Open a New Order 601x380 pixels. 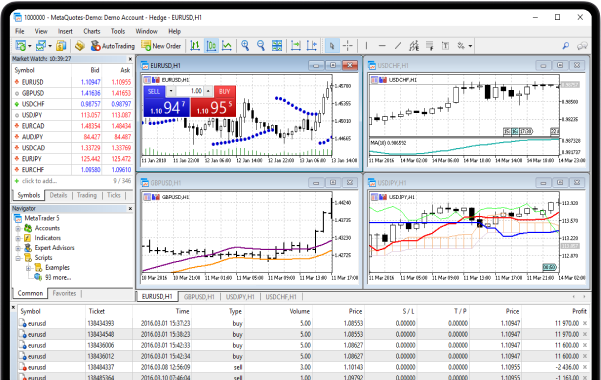pyautogui.click(x=161, y=46)
